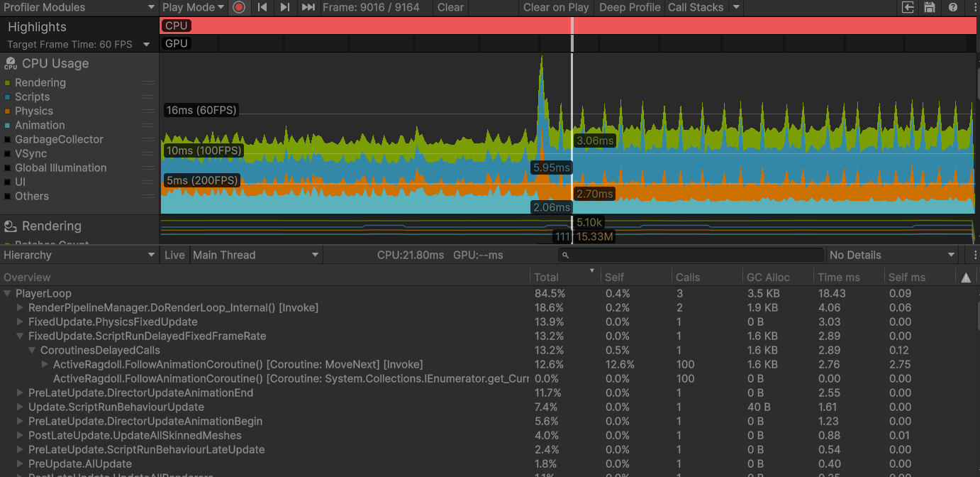Viewport: 980px width, 477px height.
Task: Click the Clear button in the toolbar
Action: click(x=450, y=7)
